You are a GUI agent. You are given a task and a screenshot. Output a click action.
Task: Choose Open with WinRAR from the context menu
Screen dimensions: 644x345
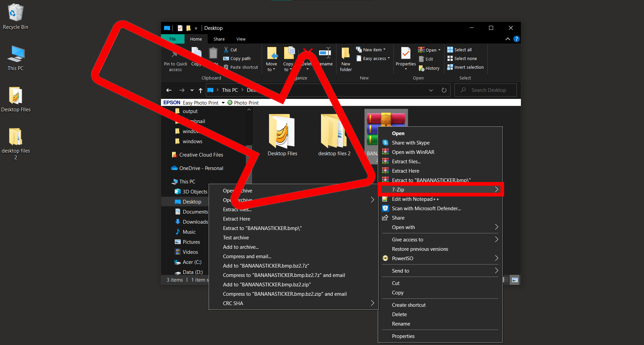(412, 152)
